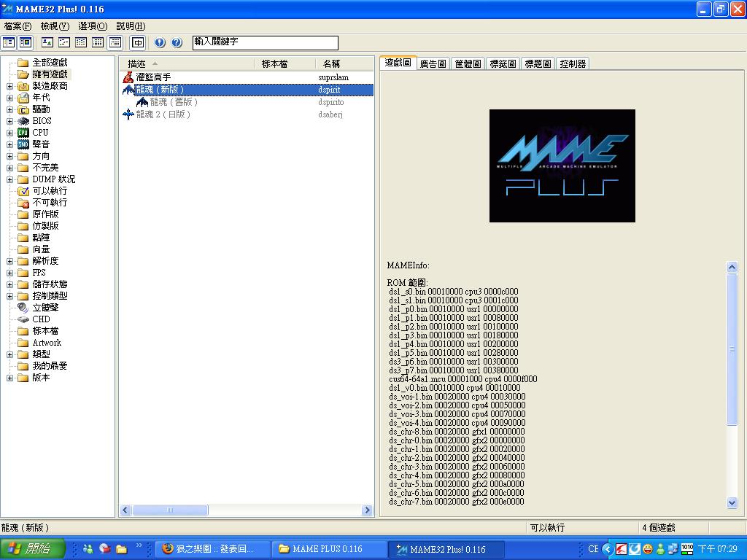Switch to the 控制器 tab
747x560 pixels.
(573, 64)
